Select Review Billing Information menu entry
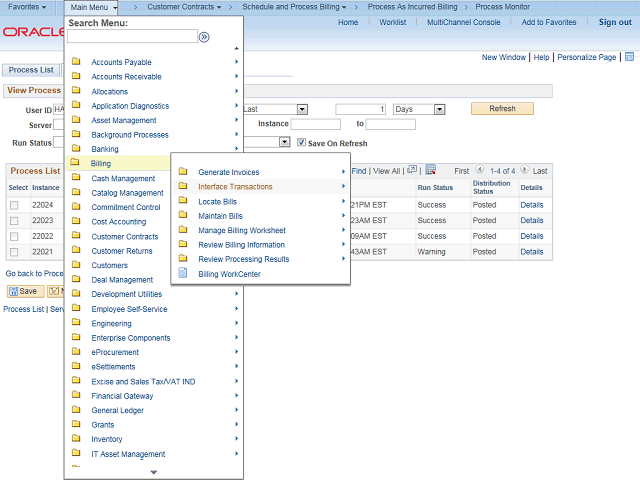The width and height of the screenshot is (640, 480). pos(241,245)
